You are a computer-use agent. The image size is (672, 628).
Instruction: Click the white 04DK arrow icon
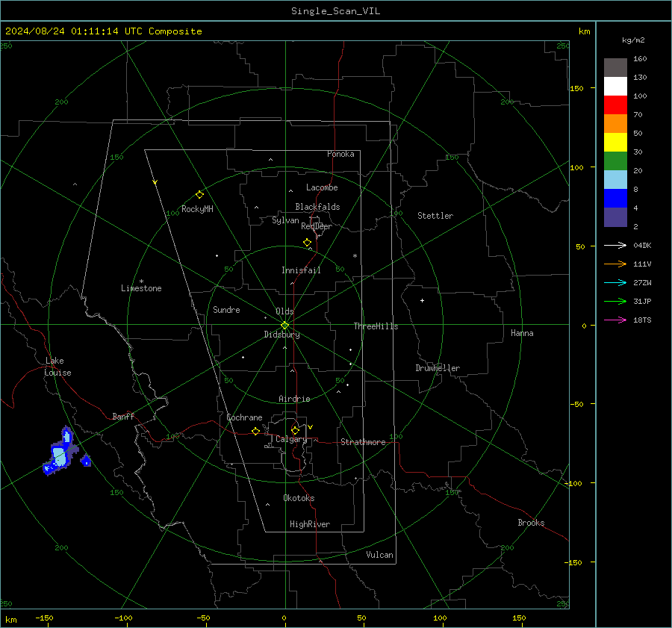click(x=615, y=245)
